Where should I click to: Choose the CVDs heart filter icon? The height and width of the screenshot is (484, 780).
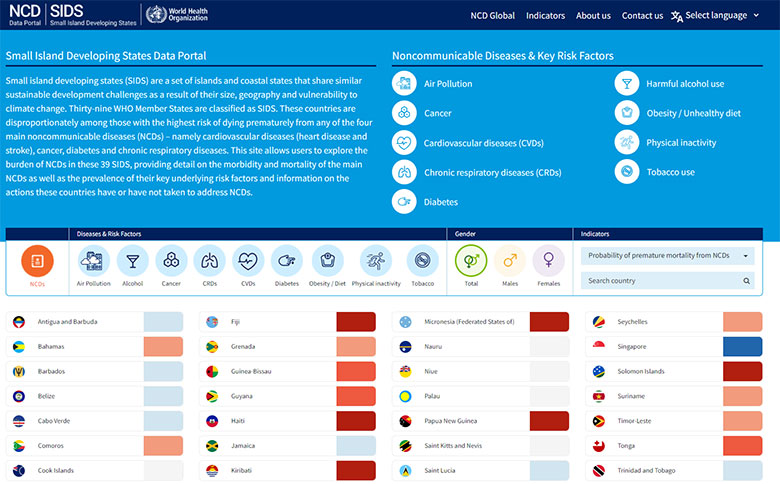(x=248, y=261)
